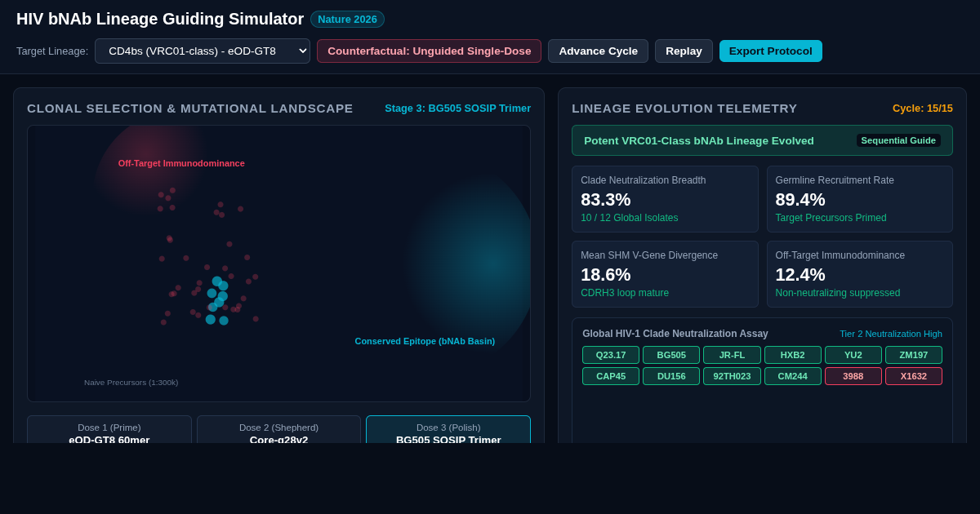980x514 pixels.
Task: Click the DU156 isolate cell
Action: pos(671,376)
